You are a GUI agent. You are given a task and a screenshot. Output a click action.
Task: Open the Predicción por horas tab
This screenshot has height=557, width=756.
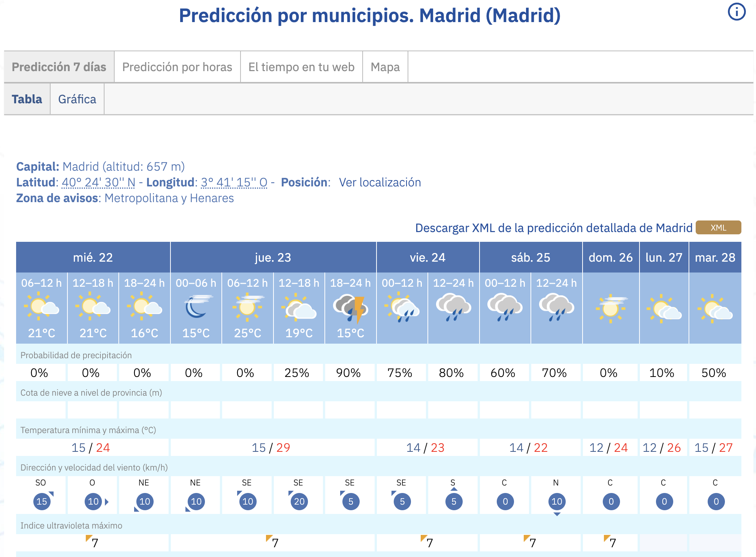point(177,67)
